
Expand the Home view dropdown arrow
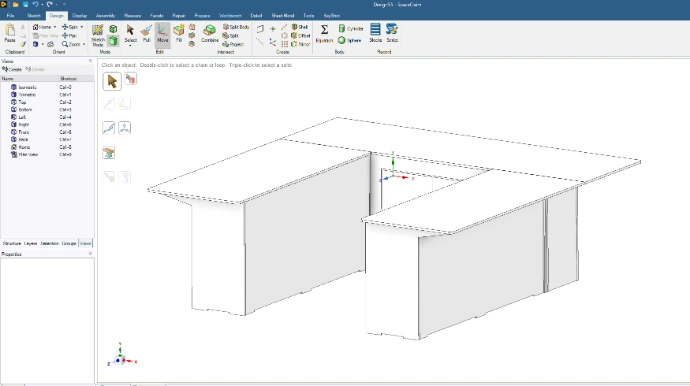55,27
